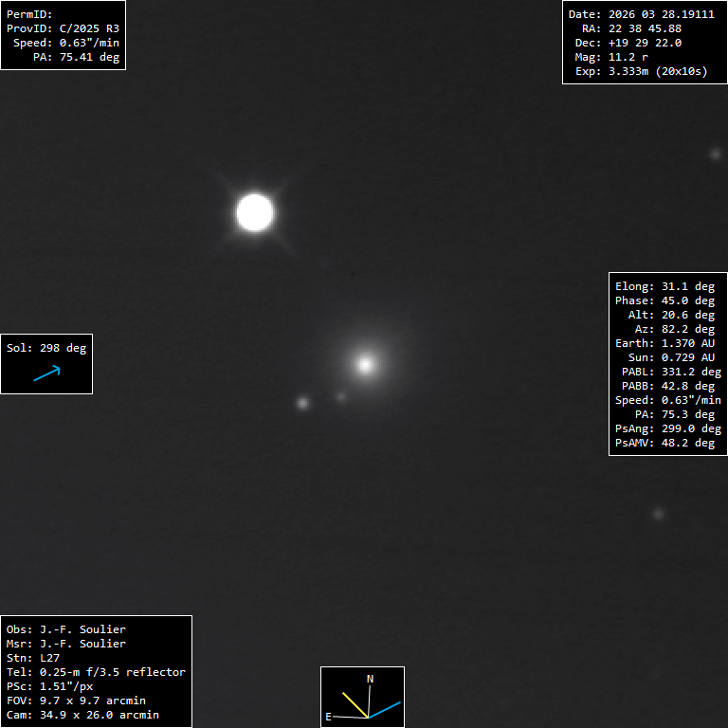This screenshot has width=728, height=728.
Task: Click the Tel 0.25-m f/3.5 reflector line
Action: (x=96, y=672)
